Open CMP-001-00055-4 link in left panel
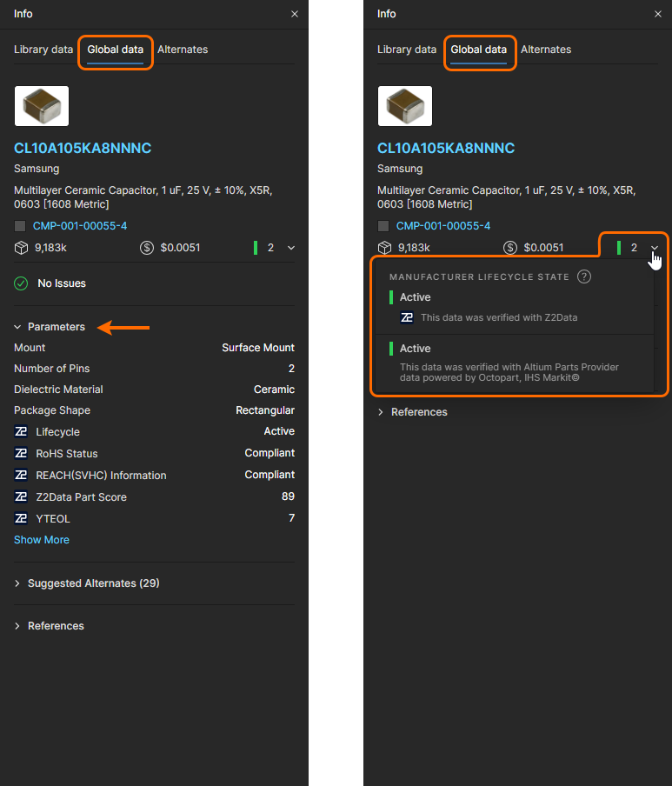Screen dimensions: 672x786 tap(80, 226)
